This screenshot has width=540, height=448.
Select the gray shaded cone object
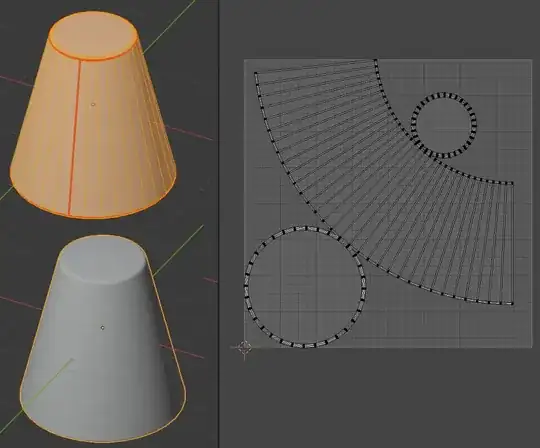[x=103, y=339]
